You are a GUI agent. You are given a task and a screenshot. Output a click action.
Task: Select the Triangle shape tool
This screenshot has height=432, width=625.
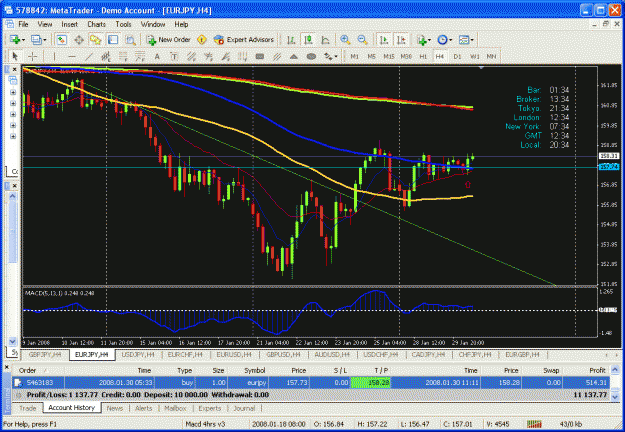pyautogui.click(x=294, y=57)
